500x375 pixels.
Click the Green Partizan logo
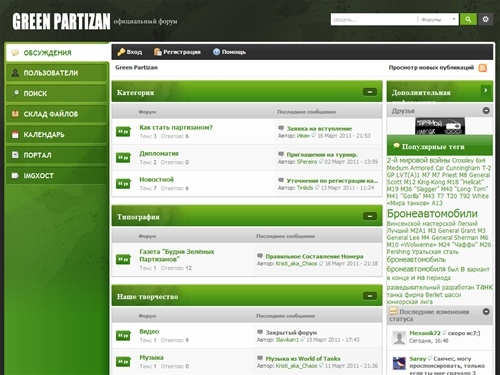pos(61,21)
